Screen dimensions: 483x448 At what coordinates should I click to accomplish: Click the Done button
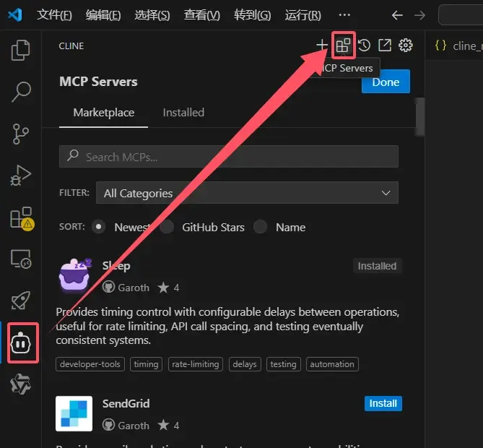click(x=386, y=82)
